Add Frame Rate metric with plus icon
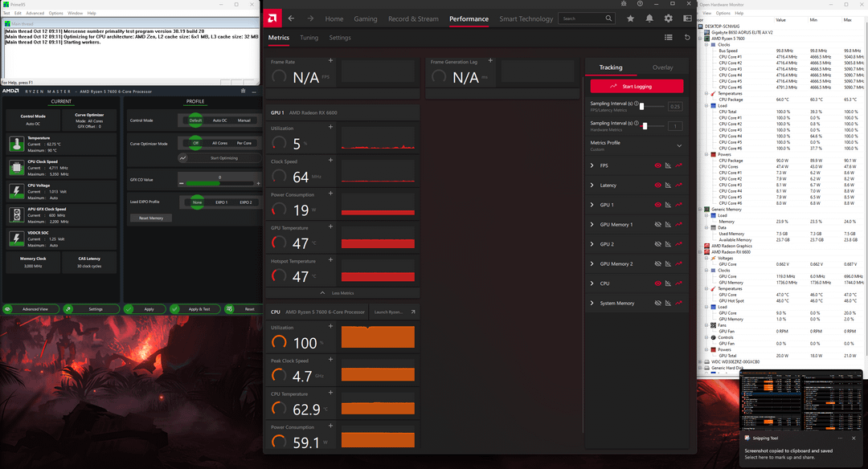 coord(330,60)
